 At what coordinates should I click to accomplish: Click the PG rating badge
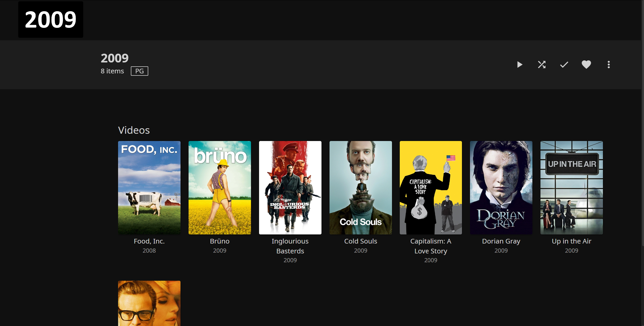[x=139, y=71]
